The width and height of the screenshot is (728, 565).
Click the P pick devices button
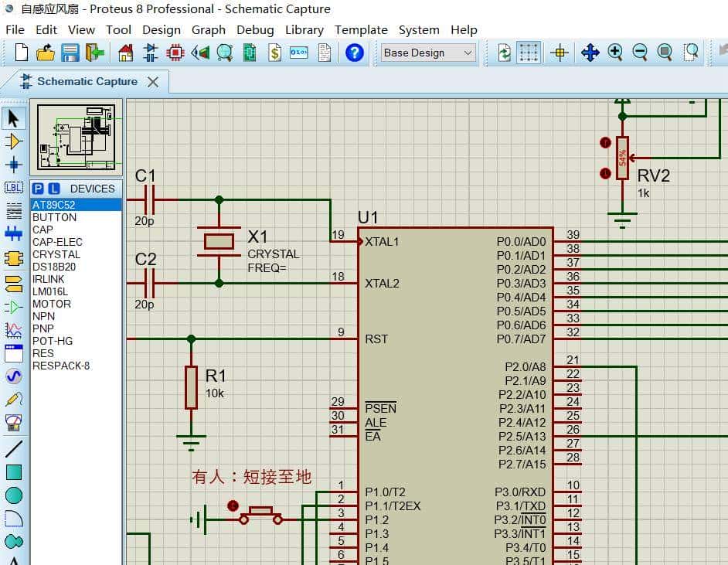[39, 189]
